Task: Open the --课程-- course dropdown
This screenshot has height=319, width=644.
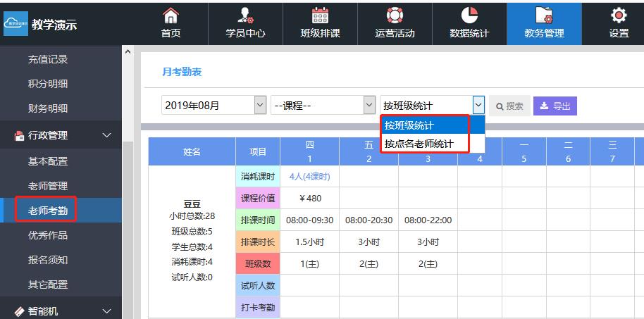Action: (369, 106)
